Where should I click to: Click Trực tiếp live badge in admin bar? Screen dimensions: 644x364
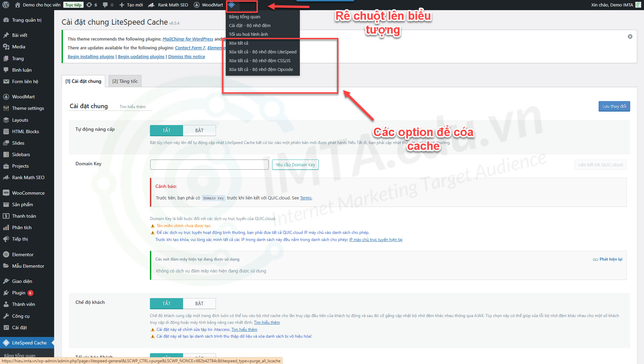(73, 5)
